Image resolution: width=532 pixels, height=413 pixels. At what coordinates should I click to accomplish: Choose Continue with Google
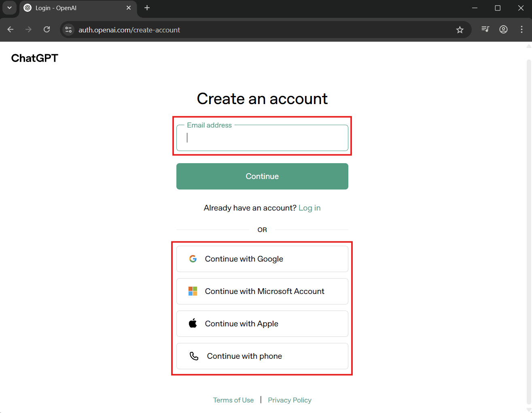click(x=262, y=259)
